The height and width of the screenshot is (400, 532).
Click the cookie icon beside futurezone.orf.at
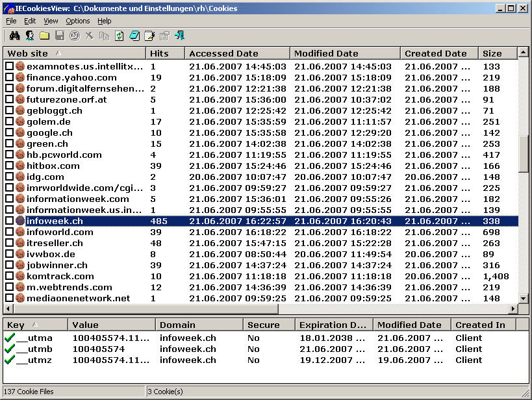click(20, 99)
